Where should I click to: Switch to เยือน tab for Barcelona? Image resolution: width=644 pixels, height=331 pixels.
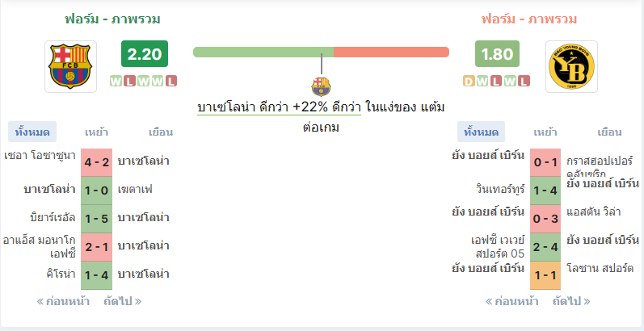click(x=161, y=132)
